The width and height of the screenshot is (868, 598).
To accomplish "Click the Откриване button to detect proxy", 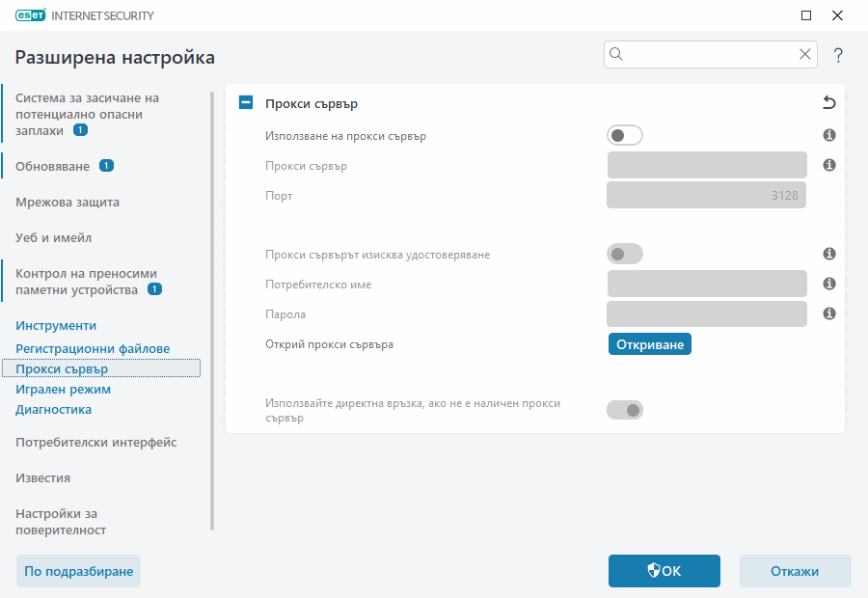I will [x=649, y=343].
